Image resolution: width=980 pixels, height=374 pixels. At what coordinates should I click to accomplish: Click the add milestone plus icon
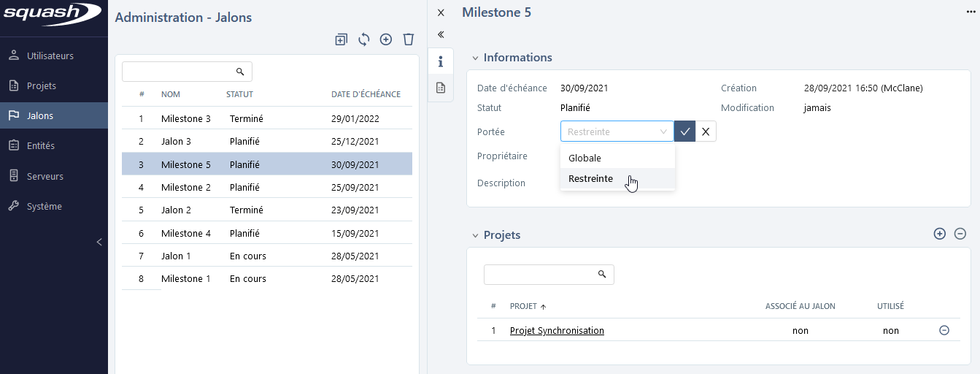click(x=386, y=39)
